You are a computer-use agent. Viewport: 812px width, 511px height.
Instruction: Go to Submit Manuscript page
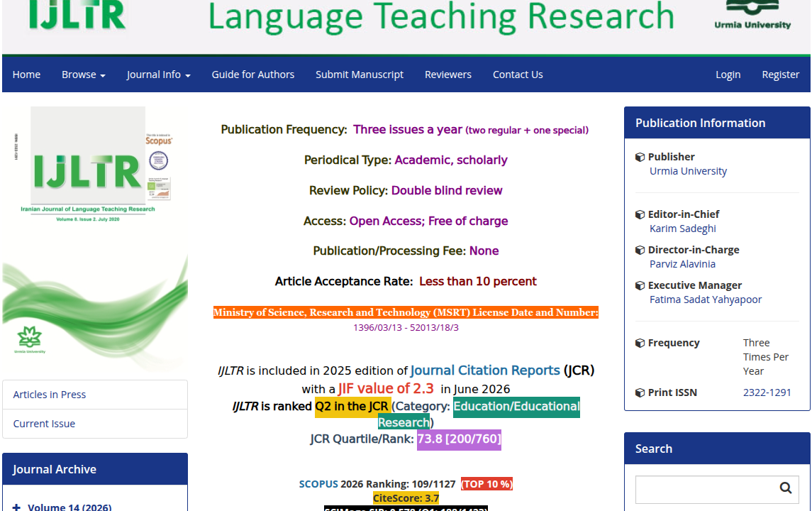(x=360, y=75)
